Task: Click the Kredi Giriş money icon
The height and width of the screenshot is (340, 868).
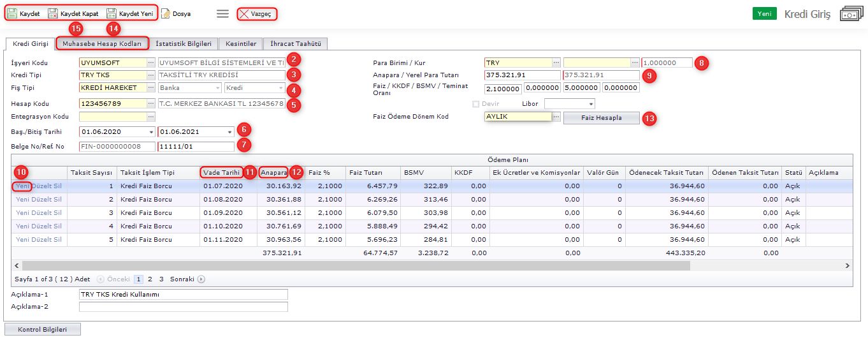Action: pos(850,14)
